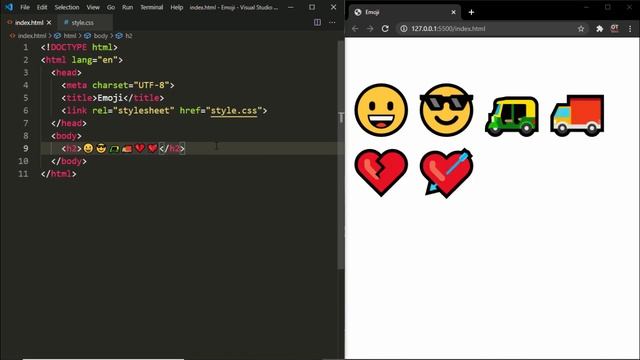Select index.html in the breadcrumb
640x360 pixels.
(x=32, y=36)
